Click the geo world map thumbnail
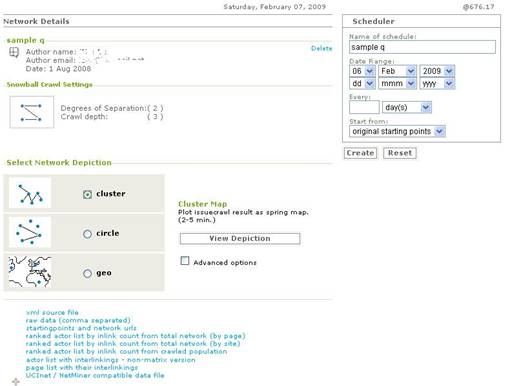 coord(30,272)
